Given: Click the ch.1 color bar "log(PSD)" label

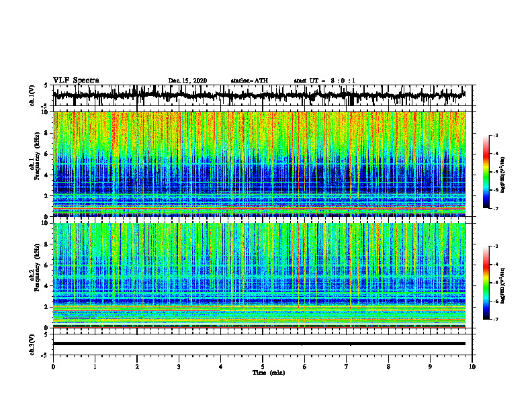Looking at the screenshot, I should point(503,175).
